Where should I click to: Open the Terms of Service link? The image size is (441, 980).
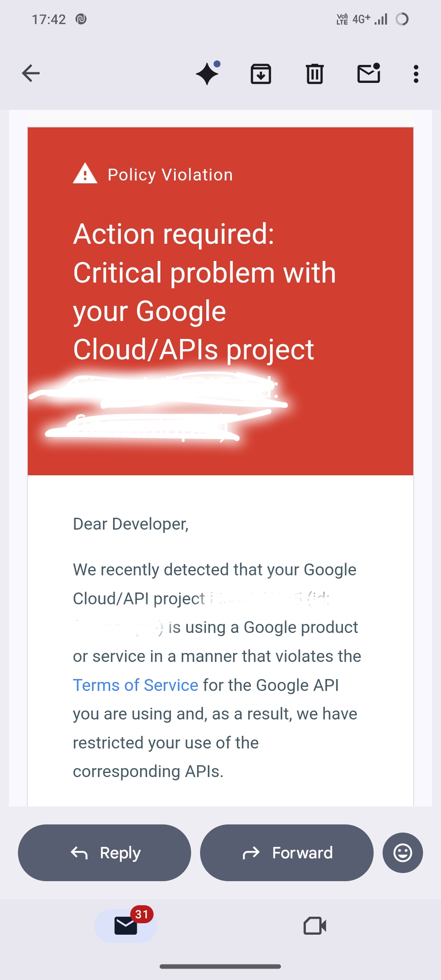[x=136, y=685]
